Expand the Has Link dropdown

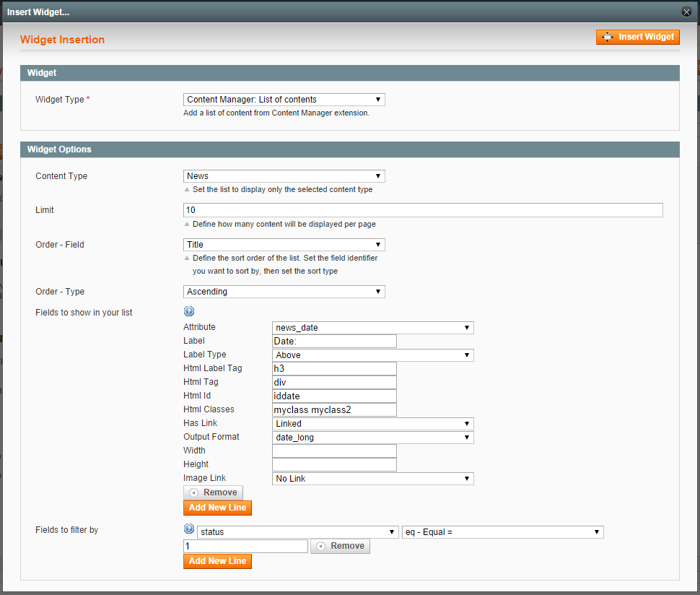coord(373,423)
